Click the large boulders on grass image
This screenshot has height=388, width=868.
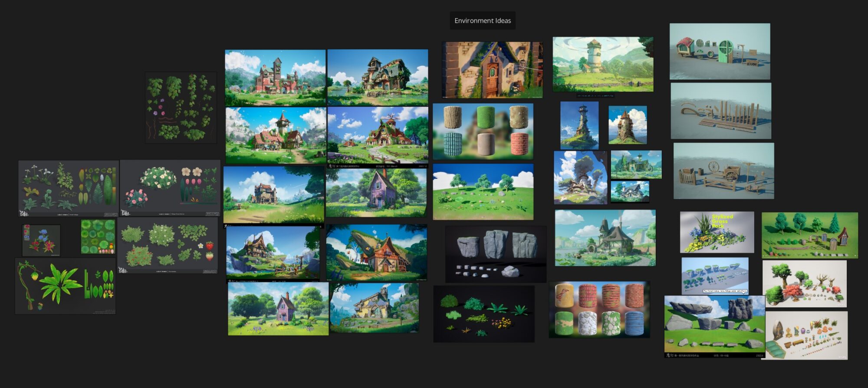(715, 326)
